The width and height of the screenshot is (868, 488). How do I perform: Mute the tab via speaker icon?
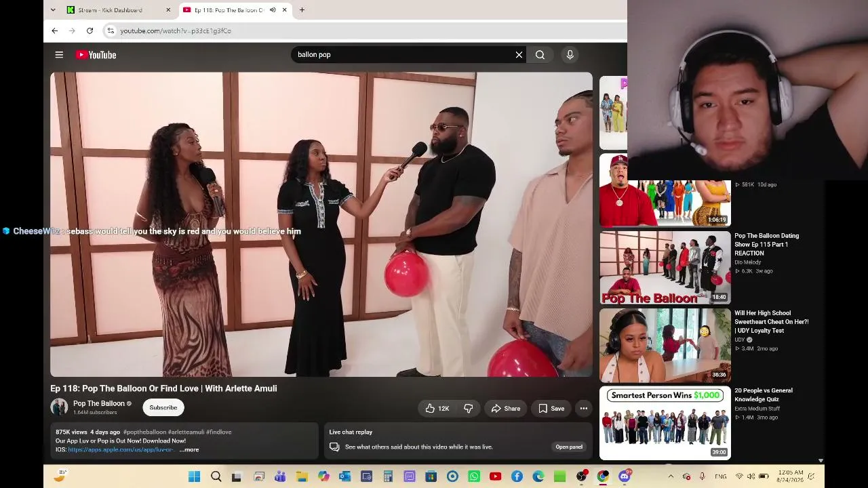coord(273,10)
